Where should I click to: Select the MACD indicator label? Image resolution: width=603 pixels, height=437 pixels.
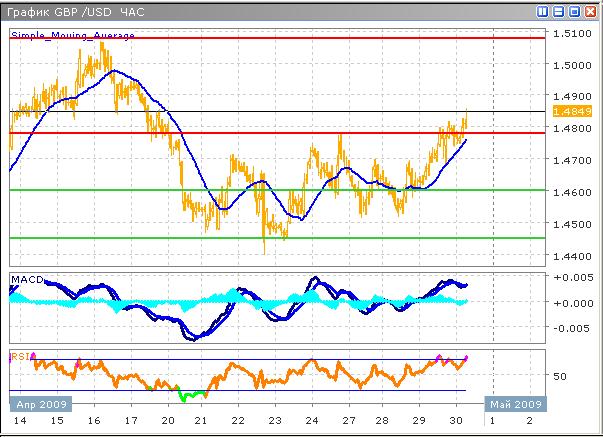point(28,279)
